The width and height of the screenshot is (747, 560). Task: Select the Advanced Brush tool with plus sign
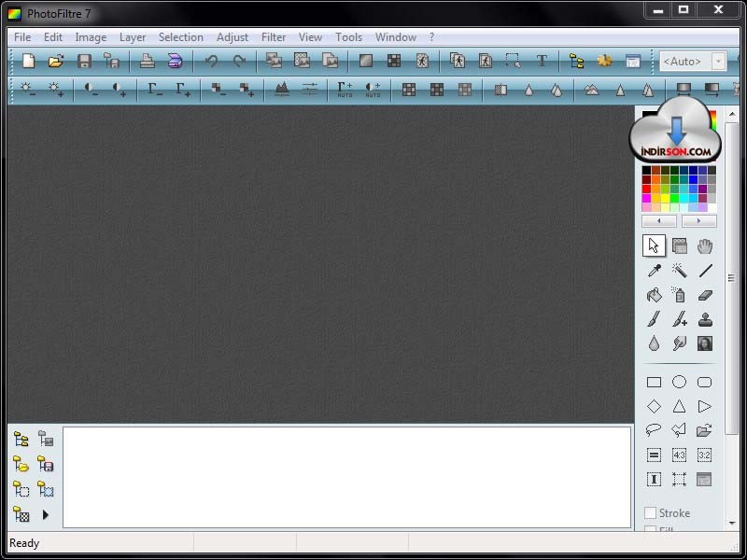tap(680, 319)
